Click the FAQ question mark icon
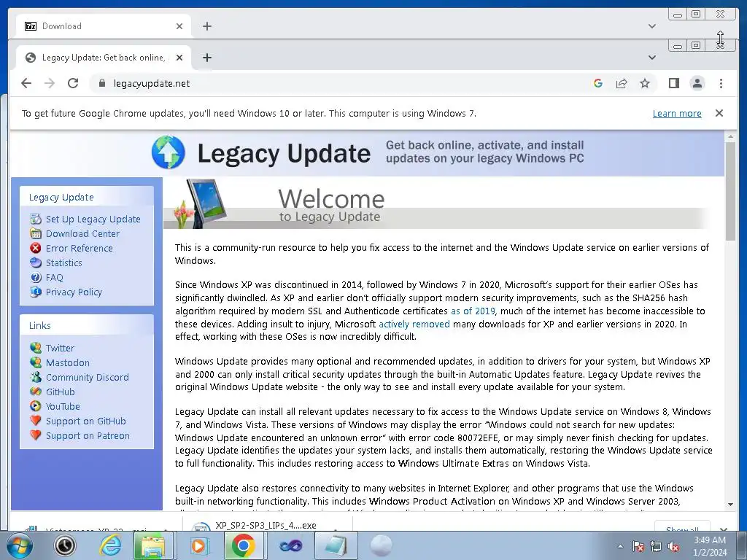Viewport: 747px width, 560px height. [36, 277]
